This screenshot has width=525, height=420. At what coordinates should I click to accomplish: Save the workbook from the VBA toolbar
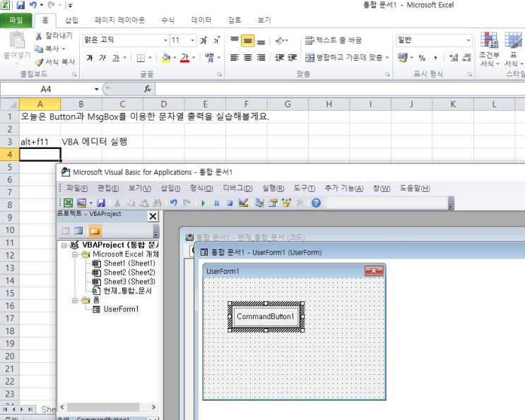click(x=101, y=203)
